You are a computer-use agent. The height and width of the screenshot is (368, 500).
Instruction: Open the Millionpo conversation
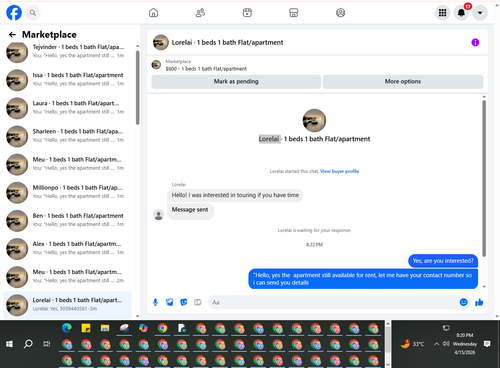[x=67, y=192]
